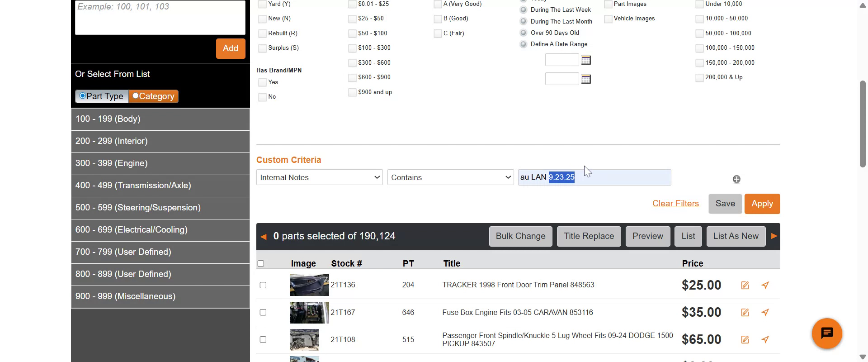Open the first date range calendar icon
Image resolution: width=868 pixels, height=362 pixels.
[x=586, y=60]
